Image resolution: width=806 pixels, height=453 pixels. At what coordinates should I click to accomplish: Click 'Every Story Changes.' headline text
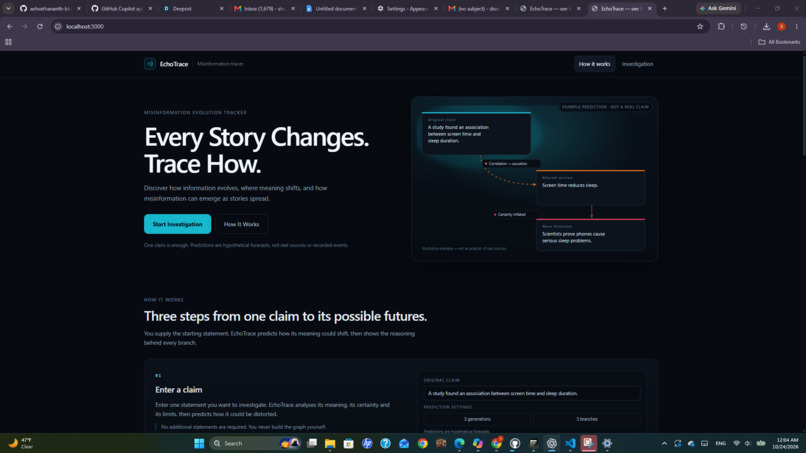click(257, 137)
